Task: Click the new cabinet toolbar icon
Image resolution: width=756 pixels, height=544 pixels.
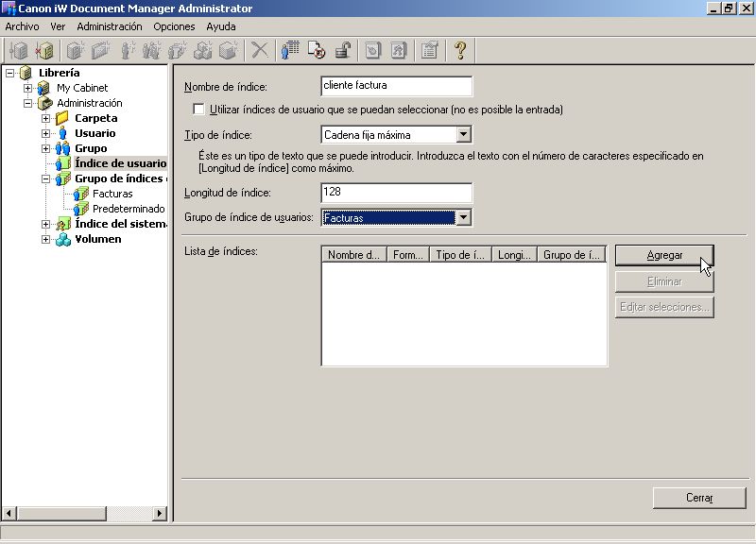Action: (x=76, y=50)
